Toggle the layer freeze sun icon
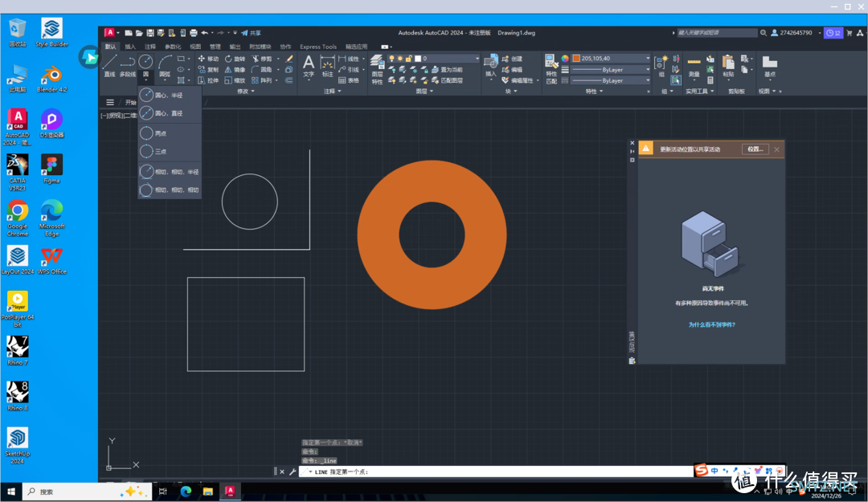868x502 pixels. [x=400, y=59]
